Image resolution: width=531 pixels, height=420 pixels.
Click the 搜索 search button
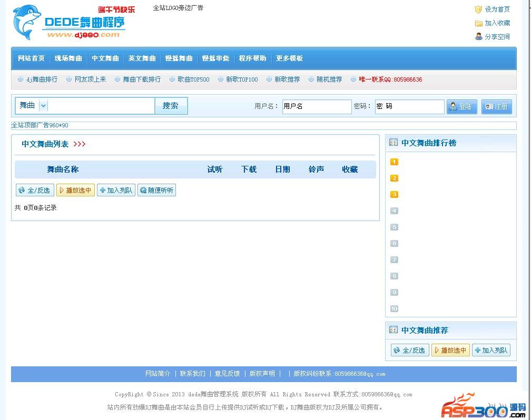tap(171, 106)
